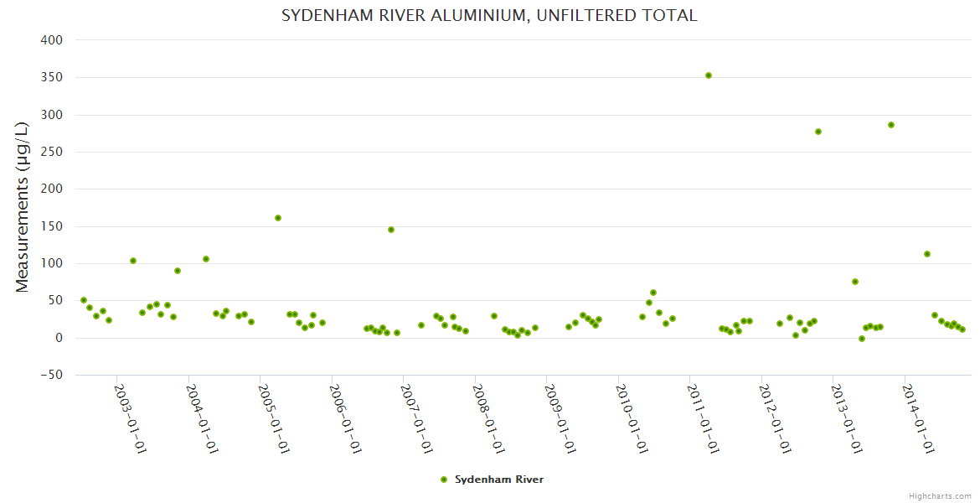Select the highest data point near 350 µg/L
The image size is (980, 503).
tap(709, 75)
